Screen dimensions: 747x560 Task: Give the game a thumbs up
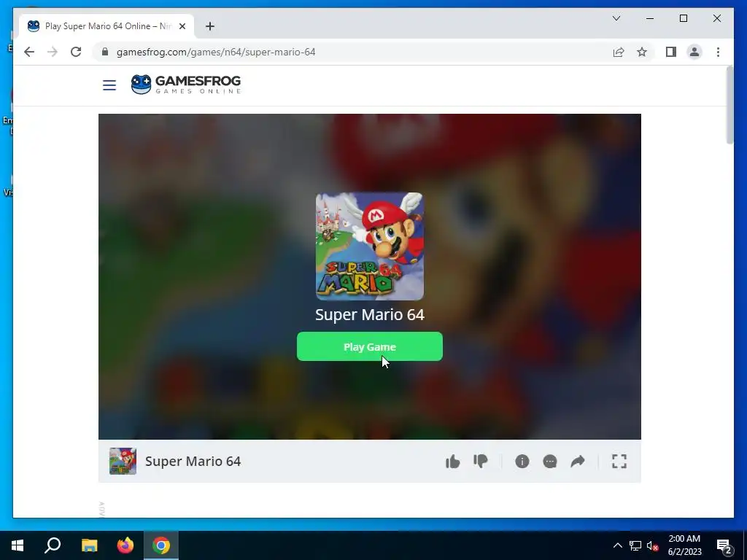click(452, 461)
